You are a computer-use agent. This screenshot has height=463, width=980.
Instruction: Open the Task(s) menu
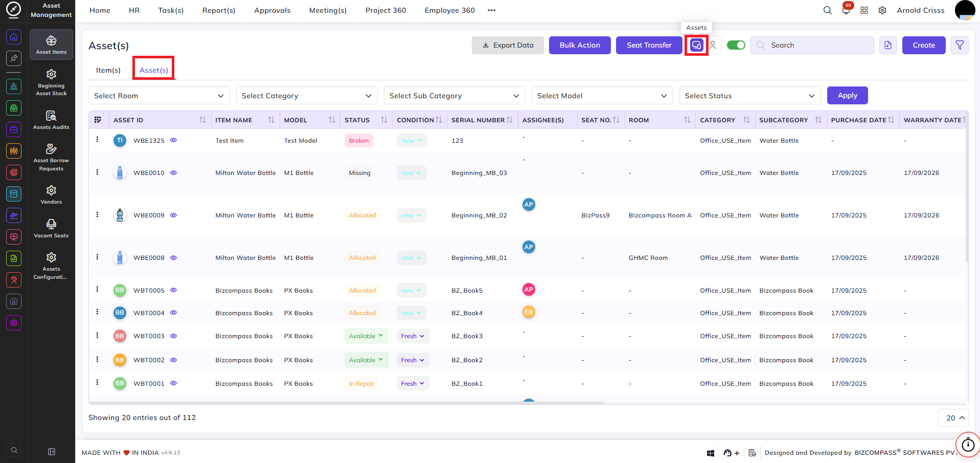click(x=171, y=10)
